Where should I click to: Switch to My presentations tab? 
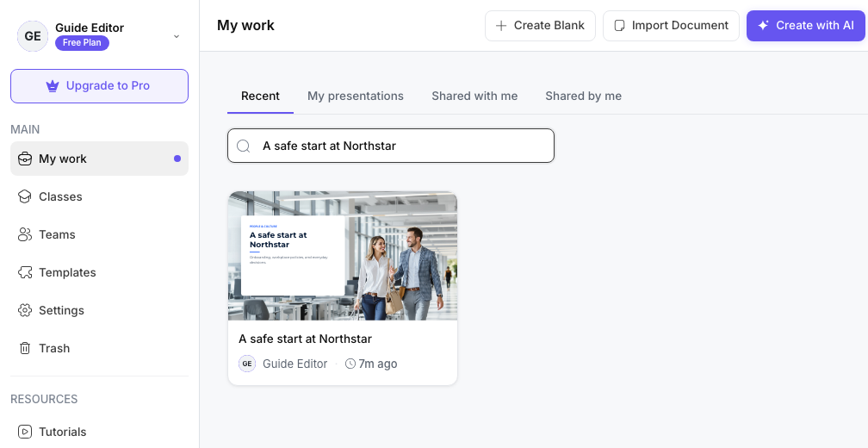click(356, 96)
